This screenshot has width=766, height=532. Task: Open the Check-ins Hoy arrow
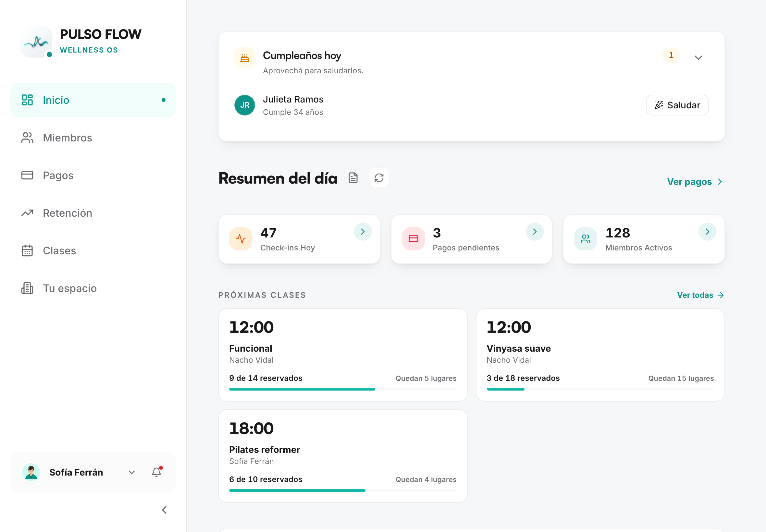coord(363,232)
